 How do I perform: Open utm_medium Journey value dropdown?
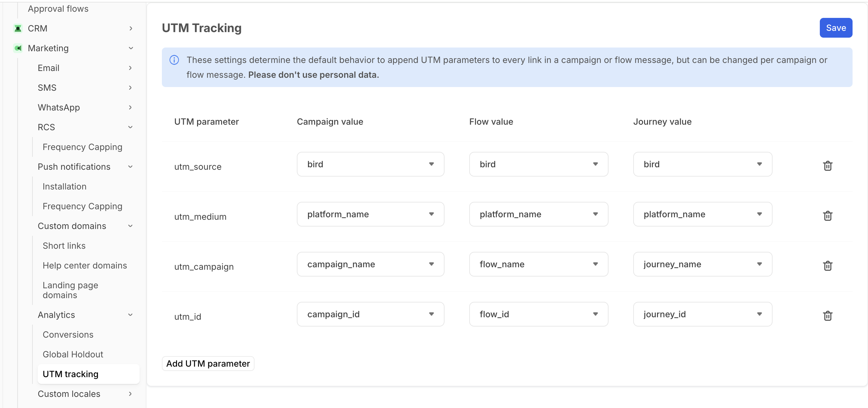[x=702, y=214]
